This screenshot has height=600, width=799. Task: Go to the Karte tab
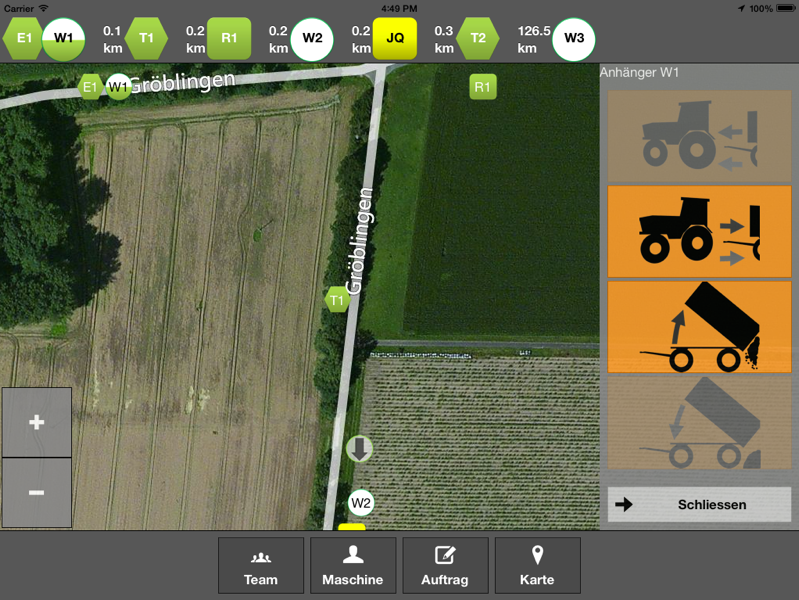537,566
